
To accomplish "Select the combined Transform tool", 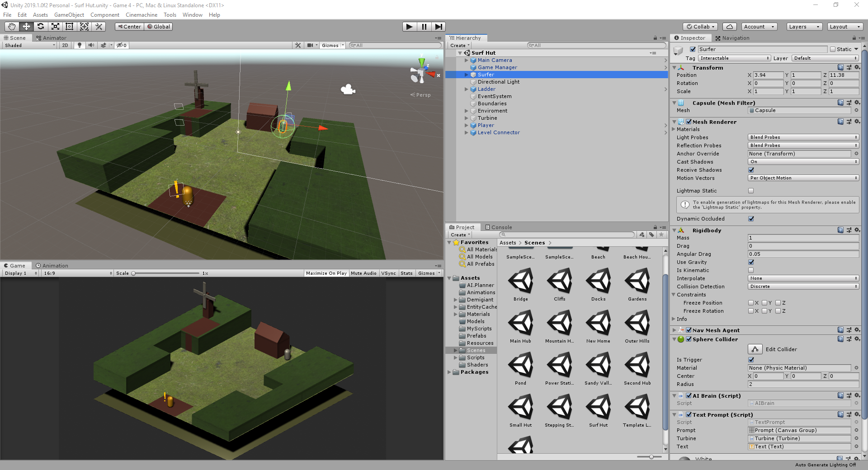I will [x=84, y=27].
